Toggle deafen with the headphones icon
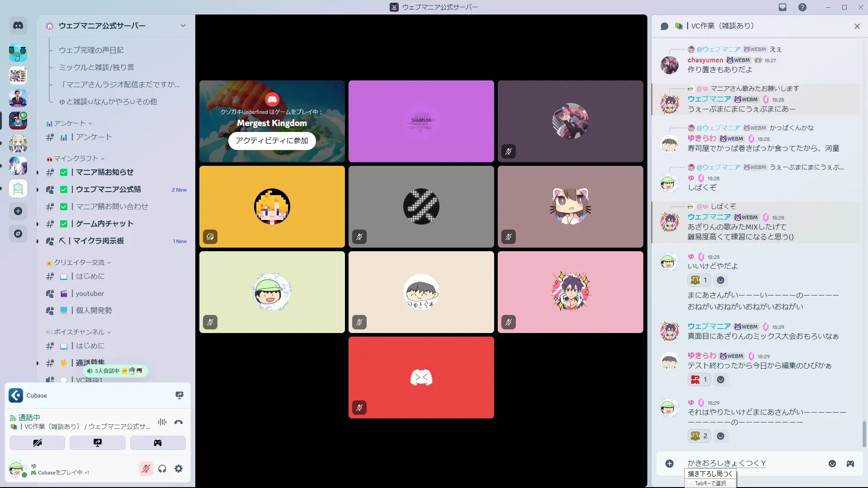Image resolution: width=868 pixels, height=488 pixels. (x=162, y=469)
